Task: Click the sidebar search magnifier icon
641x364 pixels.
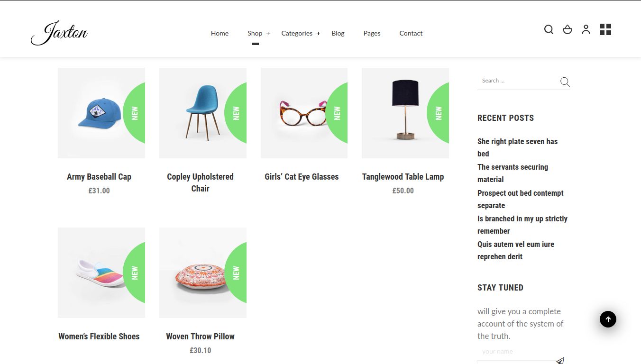Action: pyautogui.click(x=565, y=82)
